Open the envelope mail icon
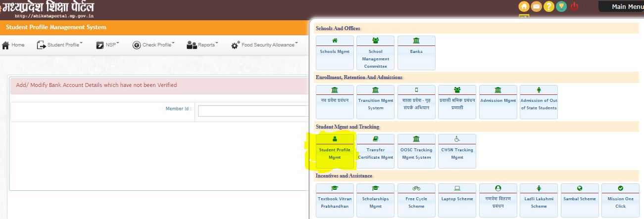 click(536, 6)
